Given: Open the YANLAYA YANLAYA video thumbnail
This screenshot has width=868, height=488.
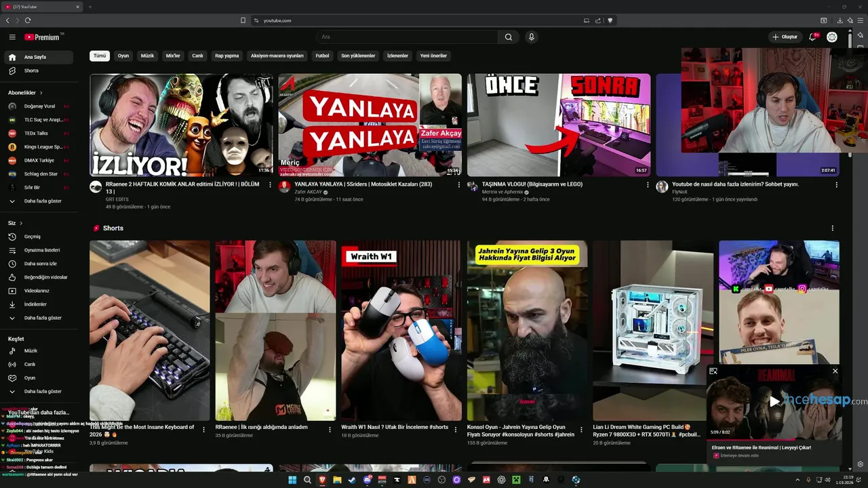Looking at the screenshot, I should (x=370, y=125).
